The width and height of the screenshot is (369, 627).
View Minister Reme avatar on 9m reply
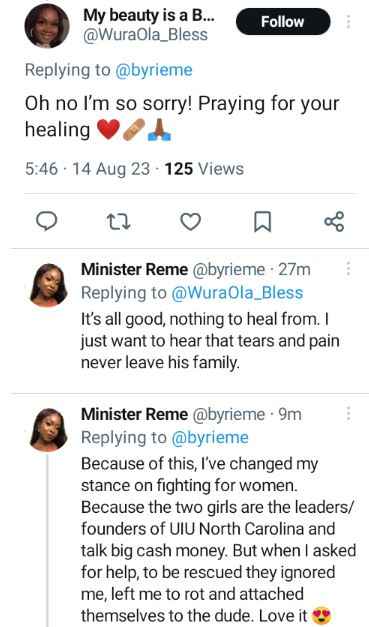(x=48, y=430)
